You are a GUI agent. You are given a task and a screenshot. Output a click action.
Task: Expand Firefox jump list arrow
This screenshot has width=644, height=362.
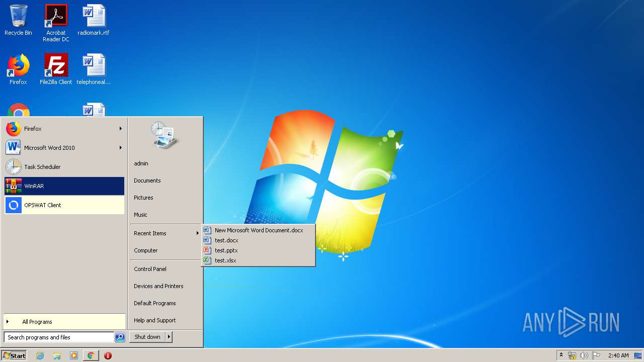pyautogui.click(x=121, y=129)
